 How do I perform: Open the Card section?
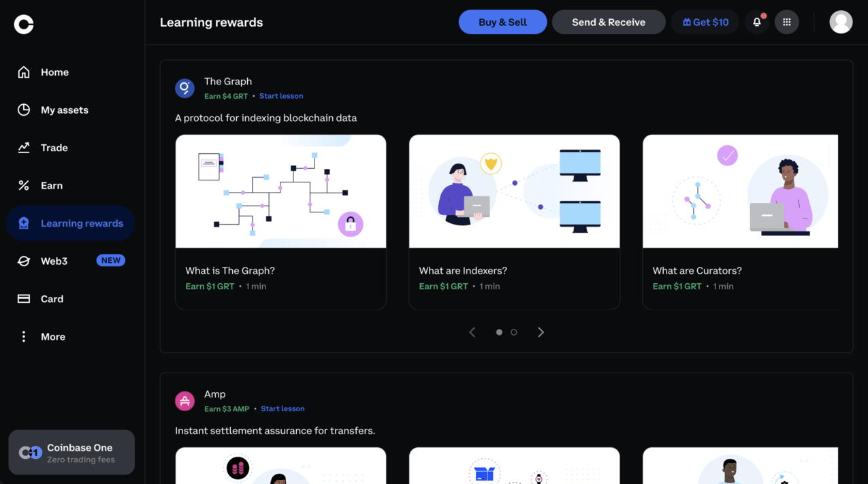[x=52, y=298]
